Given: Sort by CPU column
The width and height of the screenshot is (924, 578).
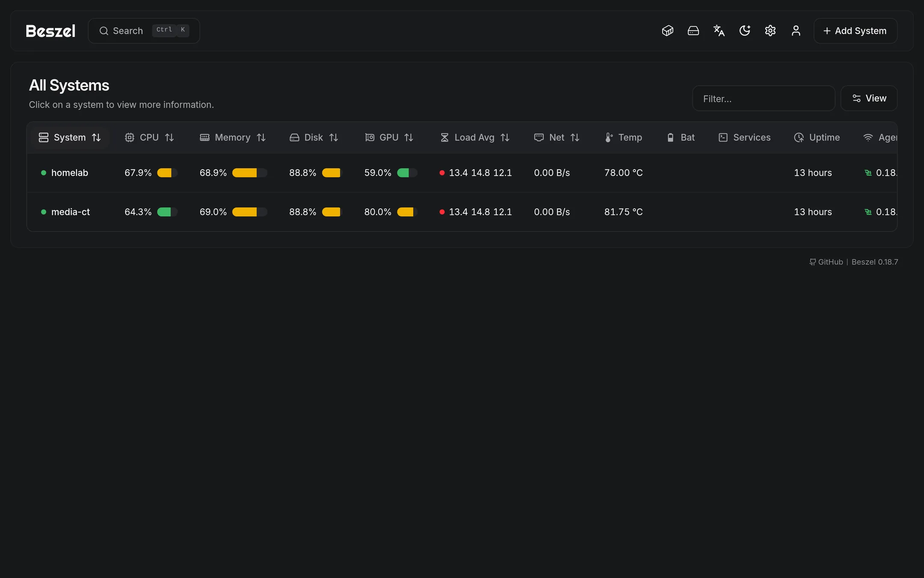Looking at the screenshot, I should click(149, 137).
